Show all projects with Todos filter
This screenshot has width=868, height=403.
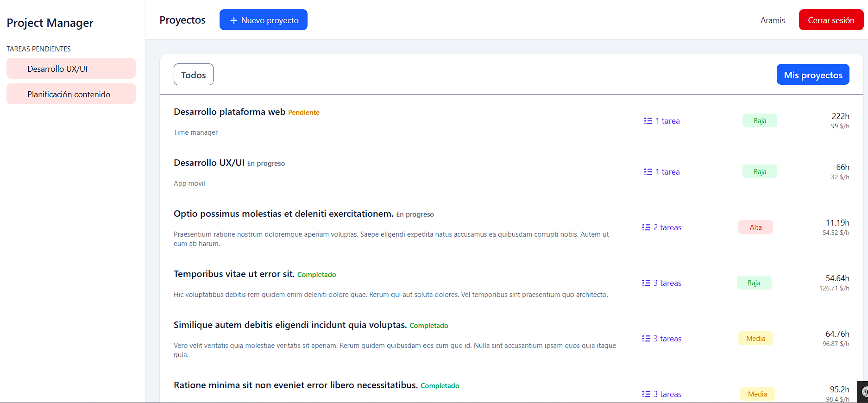[x=193, y=75]
